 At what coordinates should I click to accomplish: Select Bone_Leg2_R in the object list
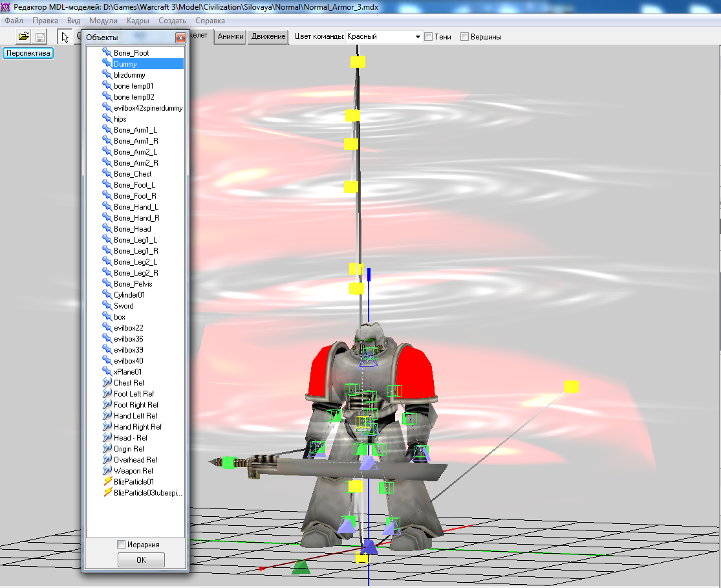(136, 273)
